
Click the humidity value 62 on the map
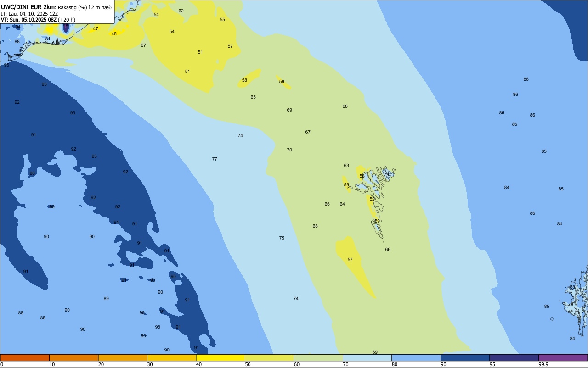pyautogui.click(x=181, y=11)
